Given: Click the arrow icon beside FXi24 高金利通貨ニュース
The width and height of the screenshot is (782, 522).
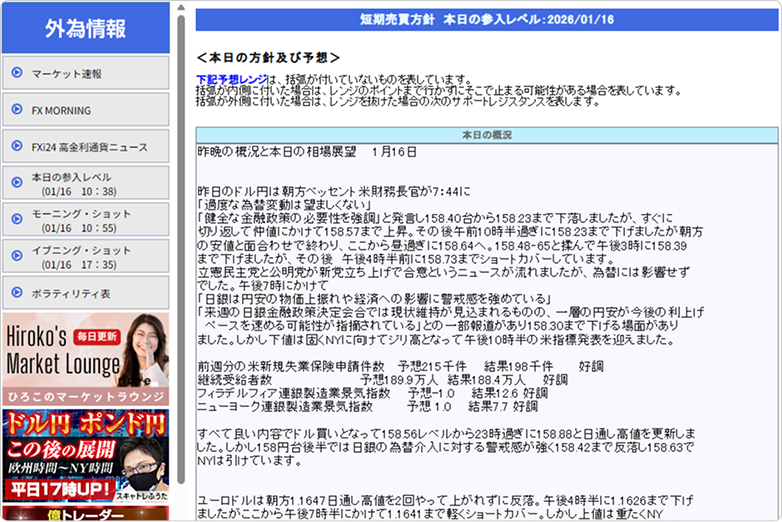Looking at the screenshot, I should [x=17, y=146].
